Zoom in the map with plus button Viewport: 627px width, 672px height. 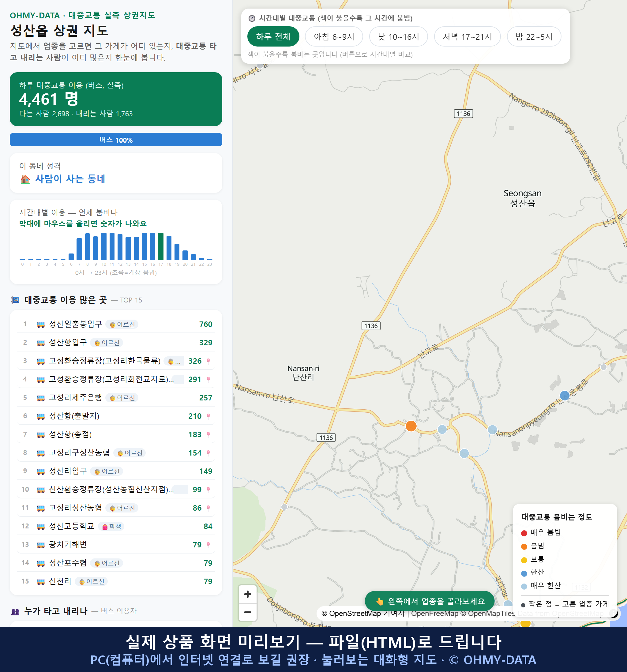coord(248,594)
